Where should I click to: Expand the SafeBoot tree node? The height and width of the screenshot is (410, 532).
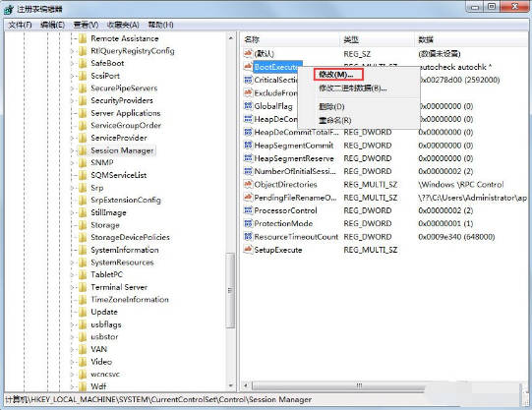72,63
